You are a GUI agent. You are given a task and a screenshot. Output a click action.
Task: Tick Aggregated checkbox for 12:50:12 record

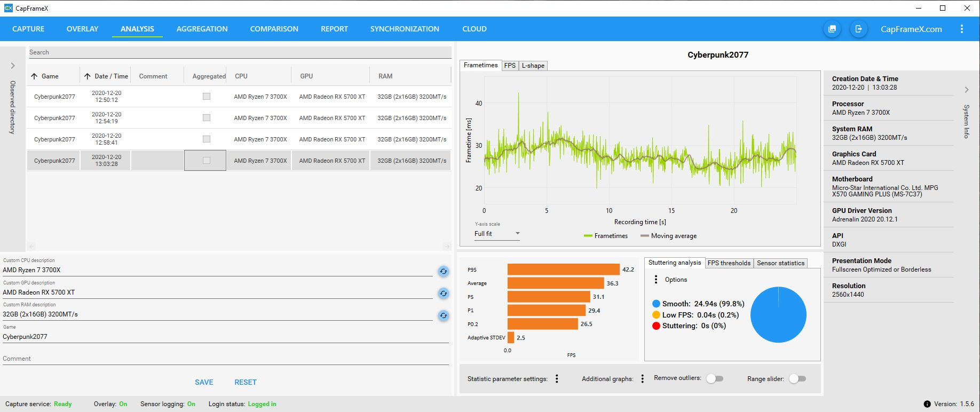[x=207, y=97]
